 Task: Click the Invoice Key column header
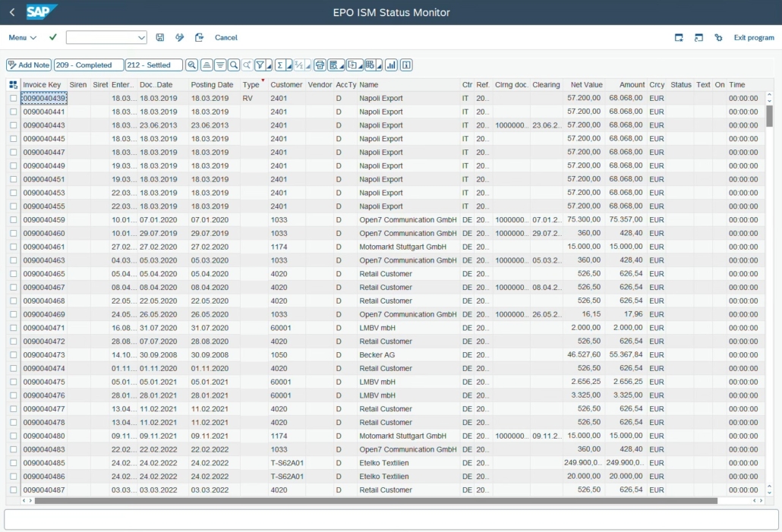[x=42, y=85]
